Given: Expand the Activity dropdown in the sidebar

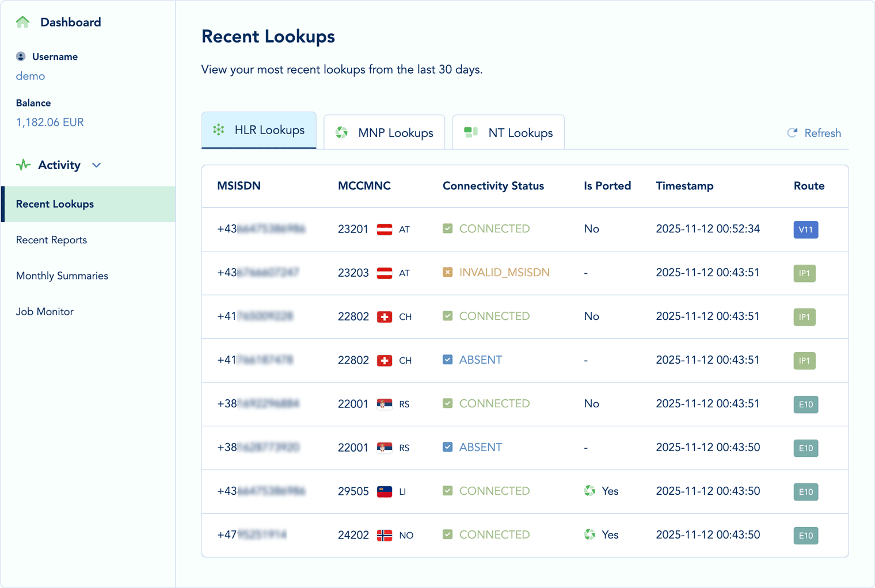Looking at the screenshot, I should (96, 165).
